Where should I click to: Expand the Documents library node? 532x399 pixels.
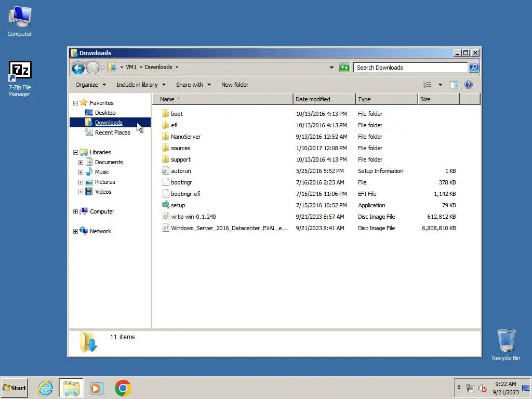pyautogui.click(x=81, y=162)
